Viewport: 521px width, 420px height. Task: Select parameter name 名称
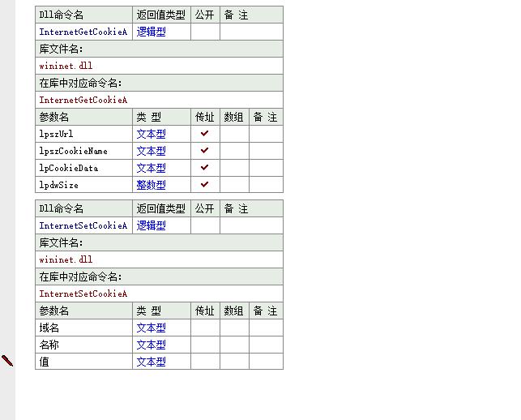[49, 345]
